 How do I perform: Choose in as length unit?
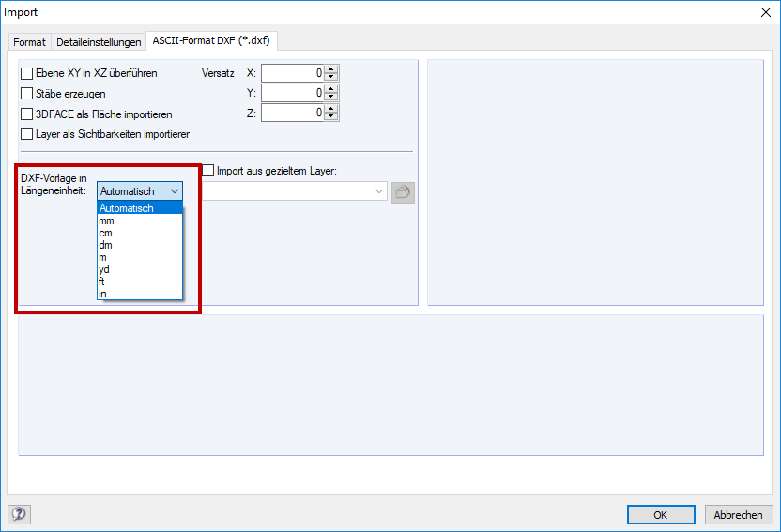(x=140, y=294)
